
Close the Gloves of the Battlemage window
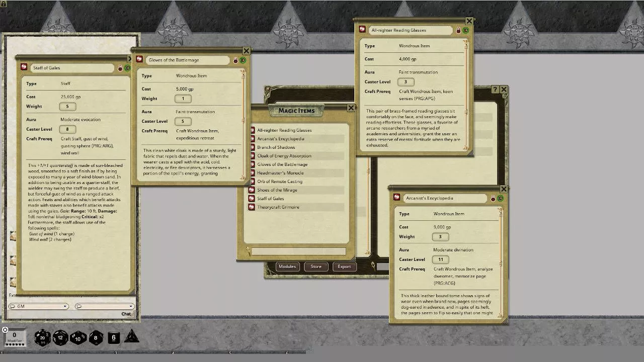246,51
